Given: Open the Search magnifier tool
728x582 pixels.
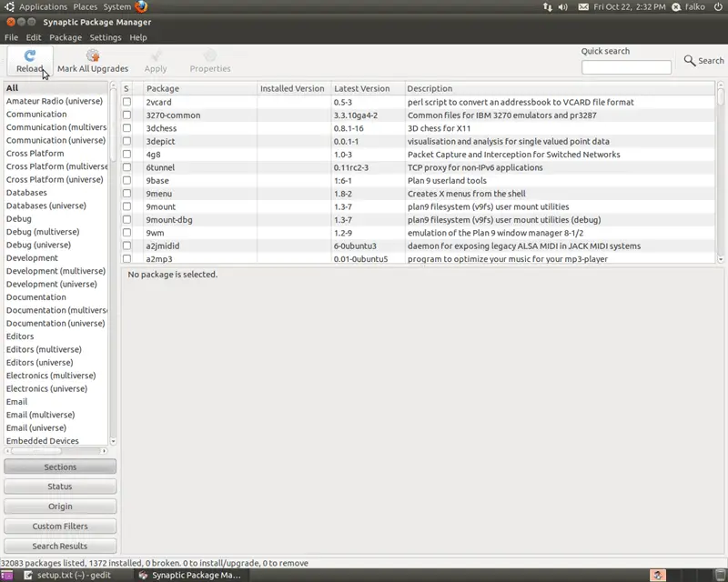Looking at the screenshot, I should pos(703,60).
